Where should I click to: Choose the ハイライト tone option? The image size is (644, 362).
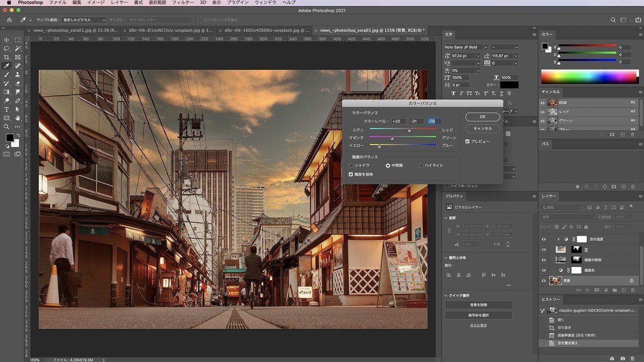click(x=421, y=165)
